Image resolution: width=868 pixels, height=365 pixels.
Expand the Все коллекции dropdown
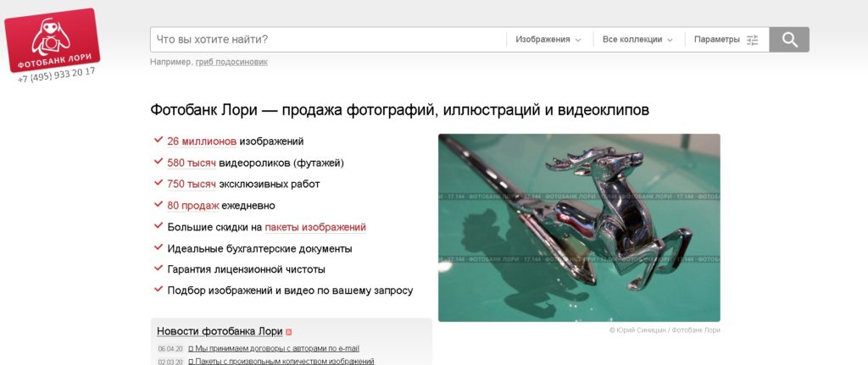click(637, 40)
